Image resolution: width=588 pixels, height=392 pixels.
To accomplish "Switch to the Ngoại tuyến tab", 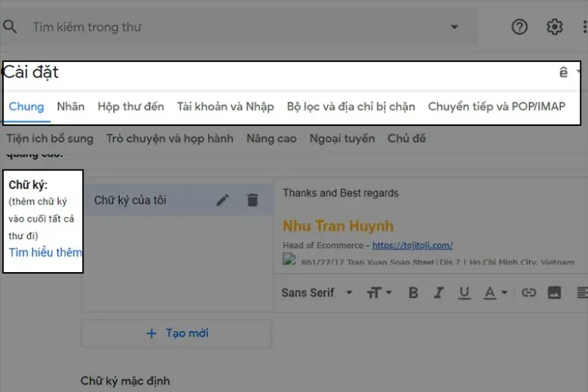I will point(342,139).
